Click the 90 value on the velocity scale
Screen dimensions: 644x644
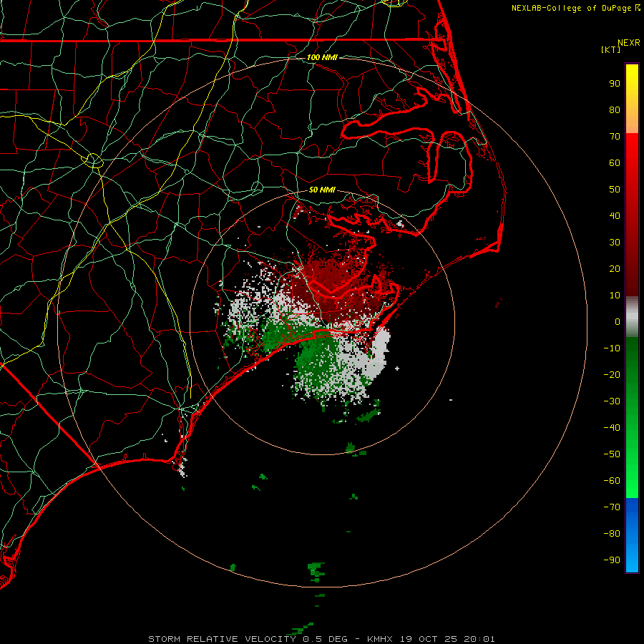pyautogui.click(x=615, y=84)
